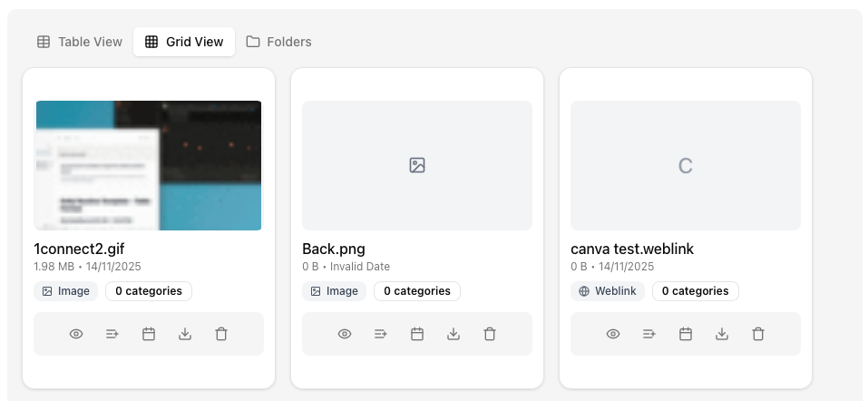Click the move icon for Back.png
The height and width of the screenshot is (401, 868).
(x=381, y=334)
